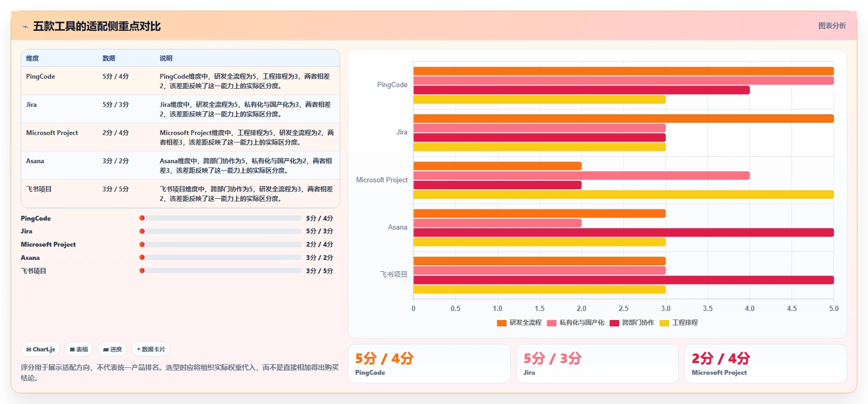Toggle the 工程排程 yellow legend swatch
This screenshot has width=868, height=404.
(664, 323)
